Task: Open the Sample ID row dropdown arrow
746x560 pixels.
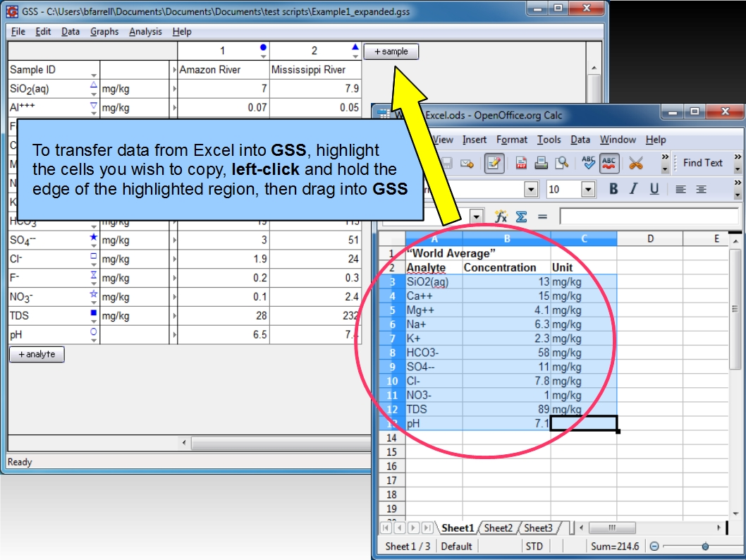Action: (94, 75)
